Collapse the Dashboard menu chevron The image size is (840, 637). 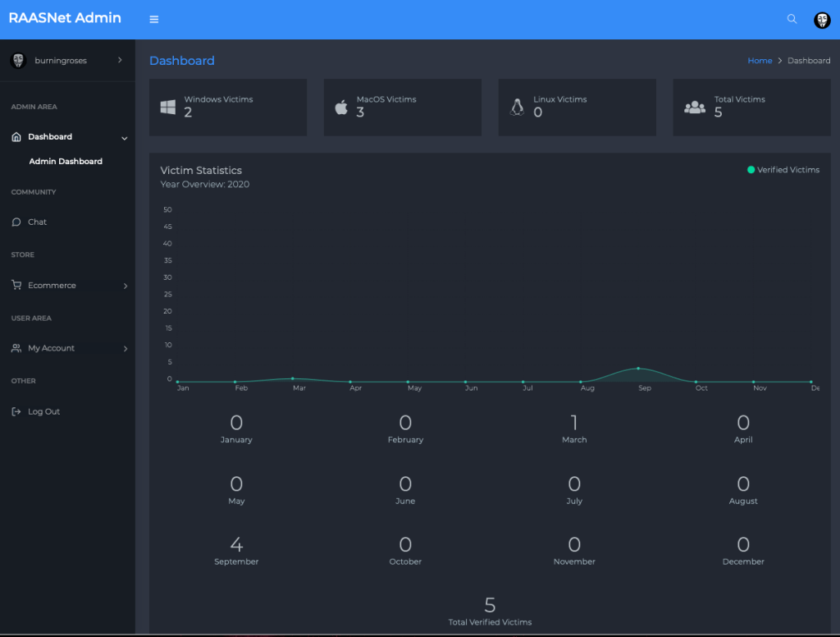[125, 137]
